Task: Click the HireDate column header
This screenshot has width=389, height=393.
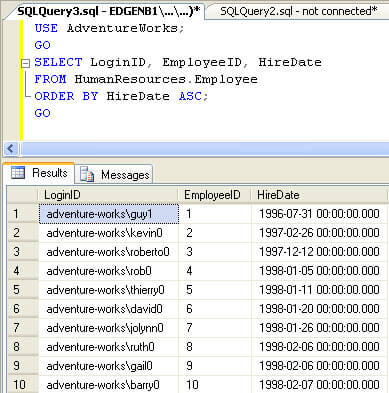Action: [320, 195]
